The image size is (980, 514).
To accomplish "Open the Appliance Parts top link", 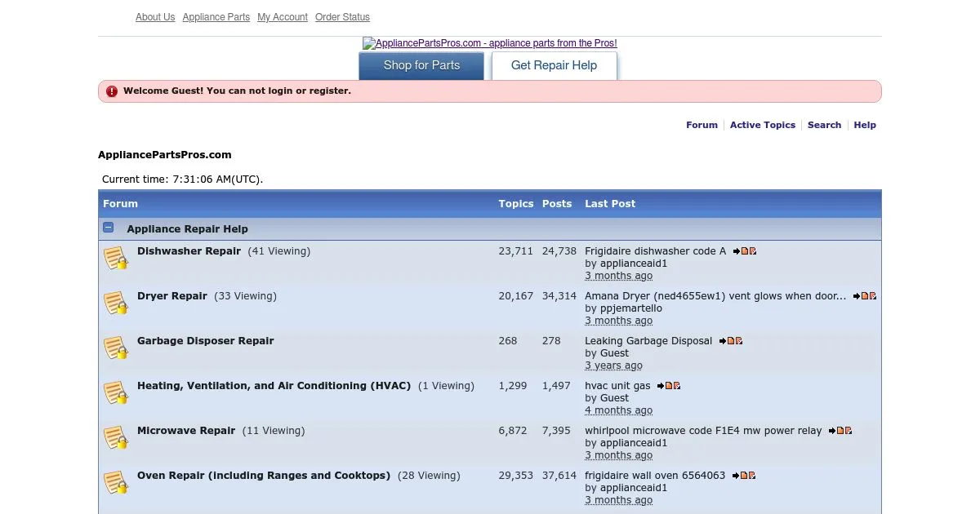I will tap(216, 17).
